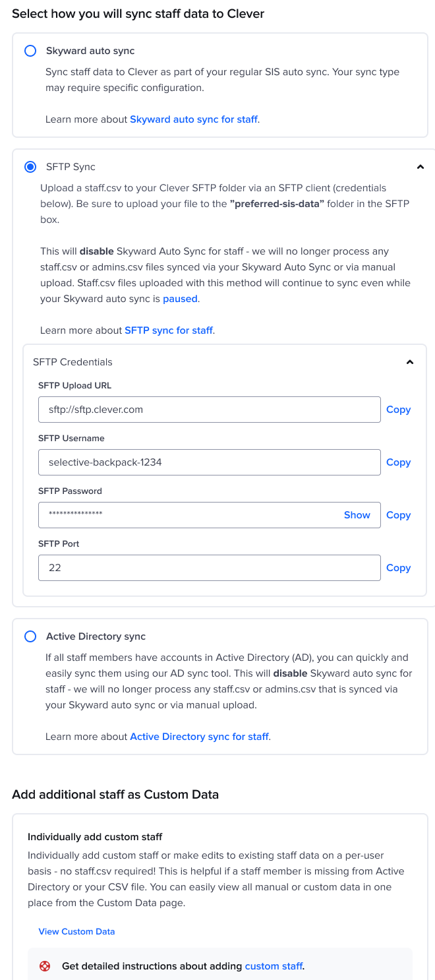
Task: Copy the SFTP Upload URL
Action: point(398,410)
